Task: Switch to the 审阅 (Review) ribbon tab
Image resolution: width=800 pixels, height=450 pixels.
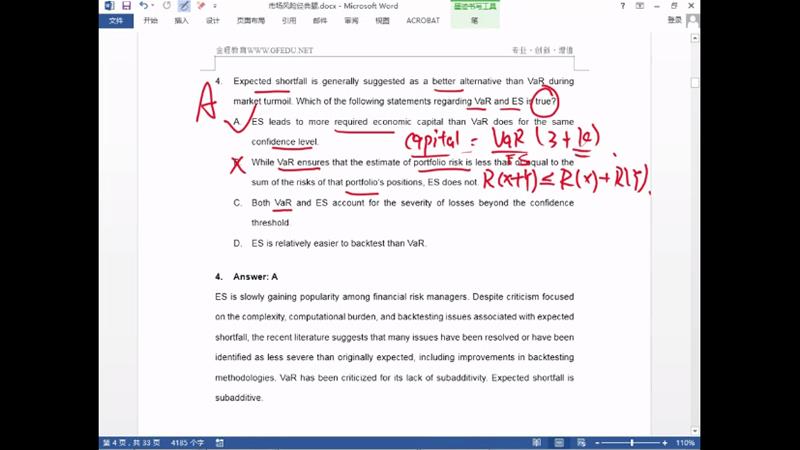Action: tap(351, 20)
